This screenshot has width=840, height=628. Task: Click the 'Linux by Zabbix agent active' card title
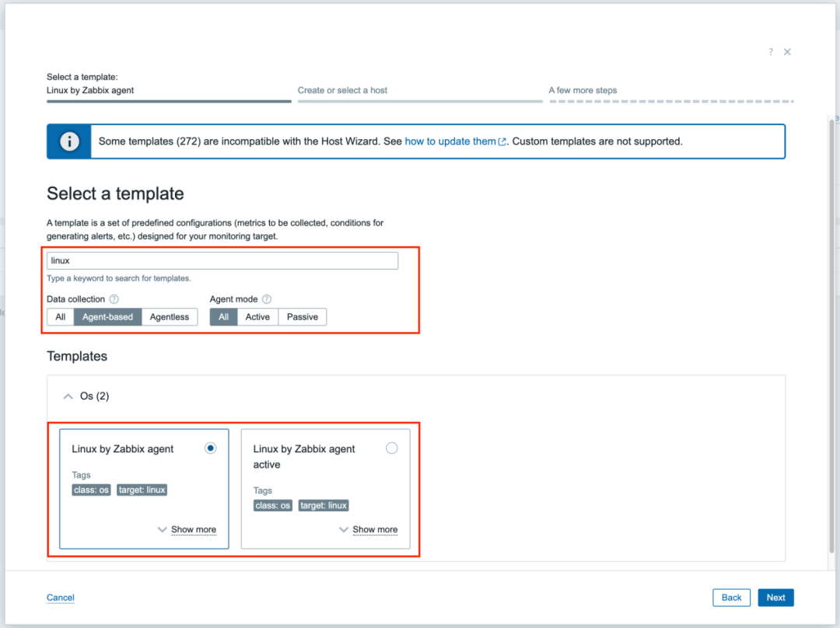click(x=304, y=457)
